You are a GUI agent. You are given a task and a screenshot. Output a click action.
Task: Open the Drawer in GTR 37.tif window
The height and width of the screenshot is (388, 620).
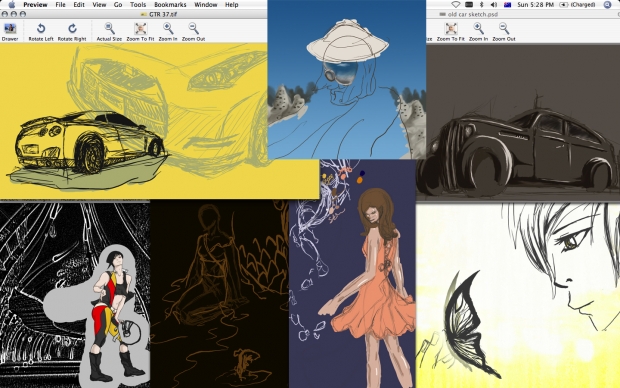point(10,32)
